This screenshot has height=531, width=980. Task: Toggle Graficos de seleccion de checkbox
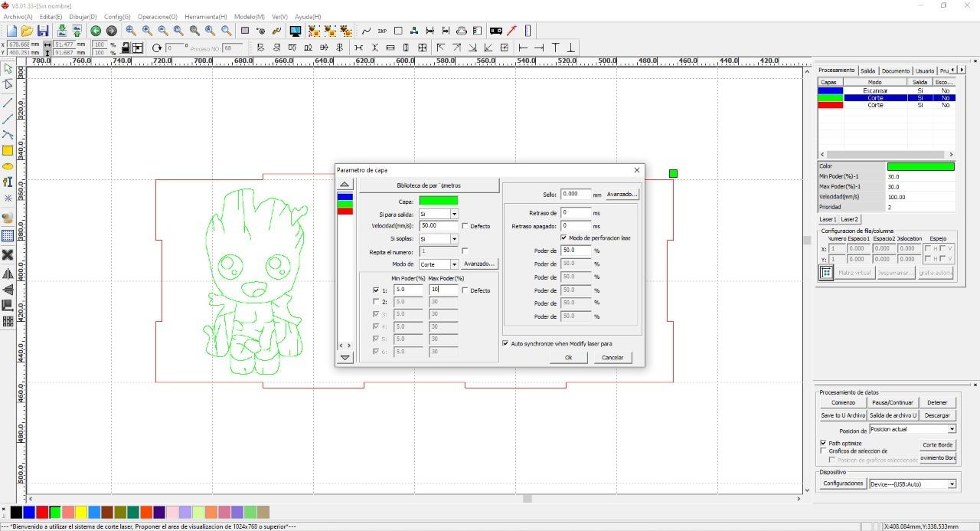[823, 451]
